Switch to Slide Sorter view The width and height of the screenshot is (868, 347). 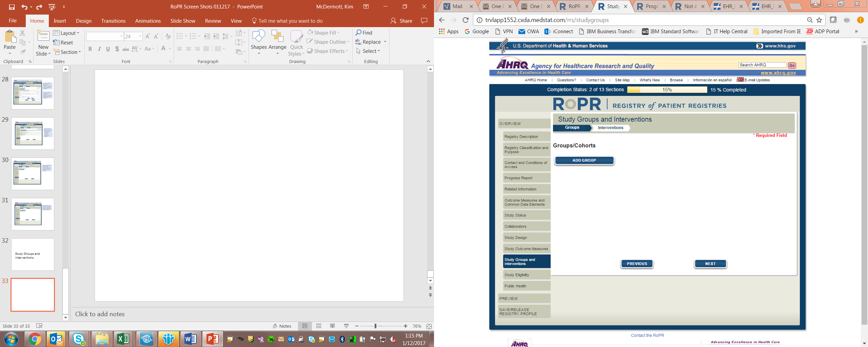click(319, 326)
